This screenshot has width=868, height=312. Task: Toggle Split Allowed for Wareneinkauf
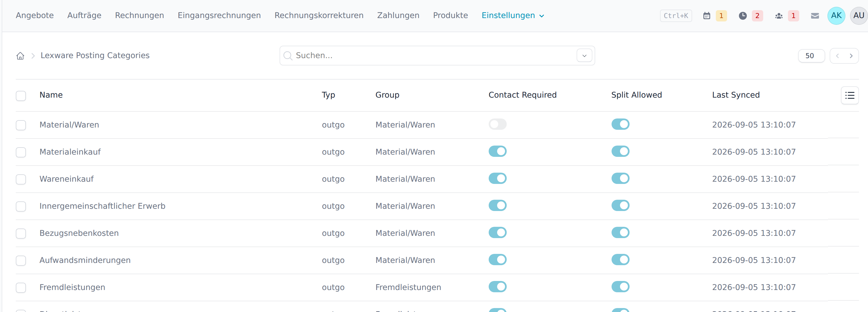[x=620, y=178]
